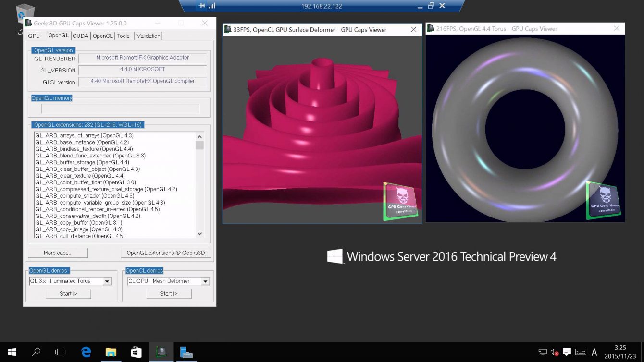Select GL_ARB_clear_buffer_object extension
Image resolution: width=644 pixels, height=362 pixels.
click(87, 169)
